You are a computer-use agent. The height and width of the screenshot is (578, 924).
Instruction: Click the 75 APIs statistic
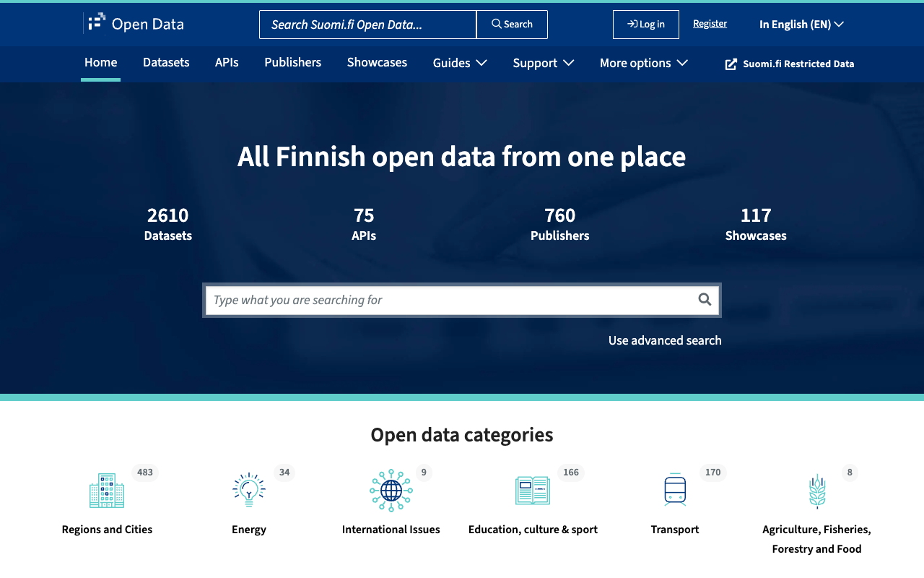(x=364, y=224)
